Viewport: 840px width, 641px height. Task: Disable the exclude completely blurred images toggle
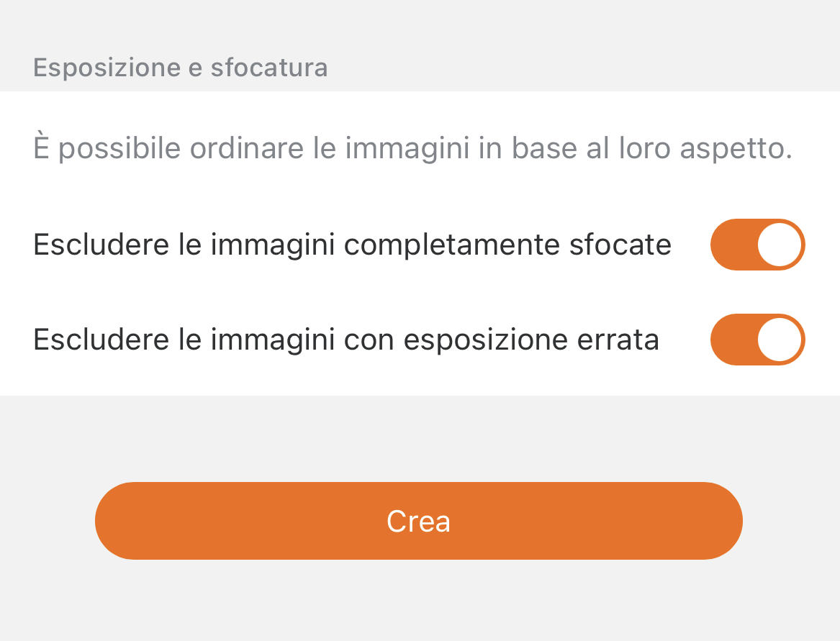click(x=757, y=245)
